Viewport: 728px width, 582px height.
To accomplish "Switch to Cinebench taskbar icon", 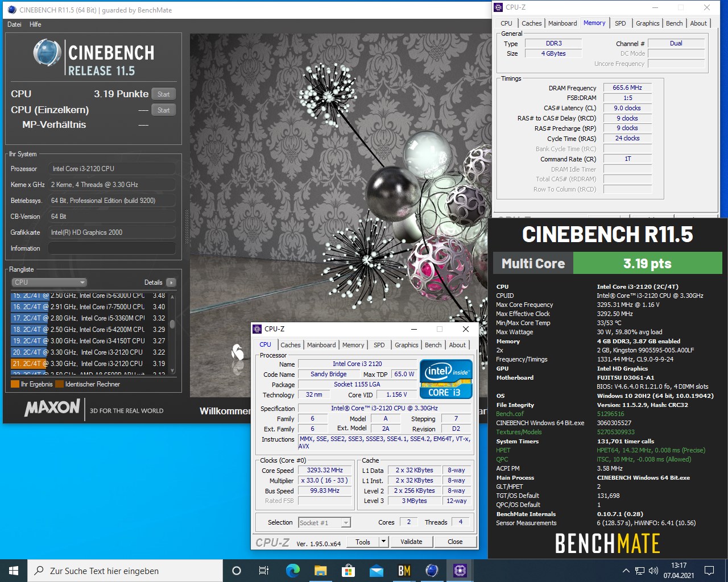I will [x=432, y=571].
